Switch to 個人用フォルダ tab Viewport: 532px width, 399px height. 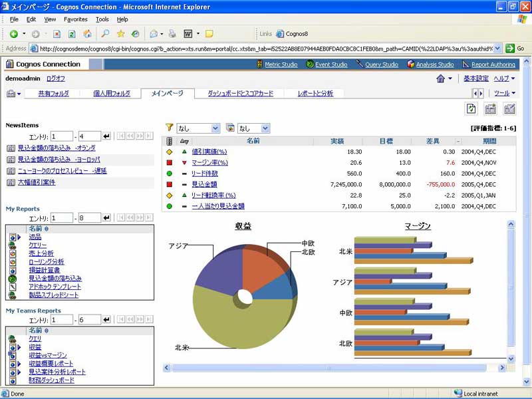pos(112,93)
